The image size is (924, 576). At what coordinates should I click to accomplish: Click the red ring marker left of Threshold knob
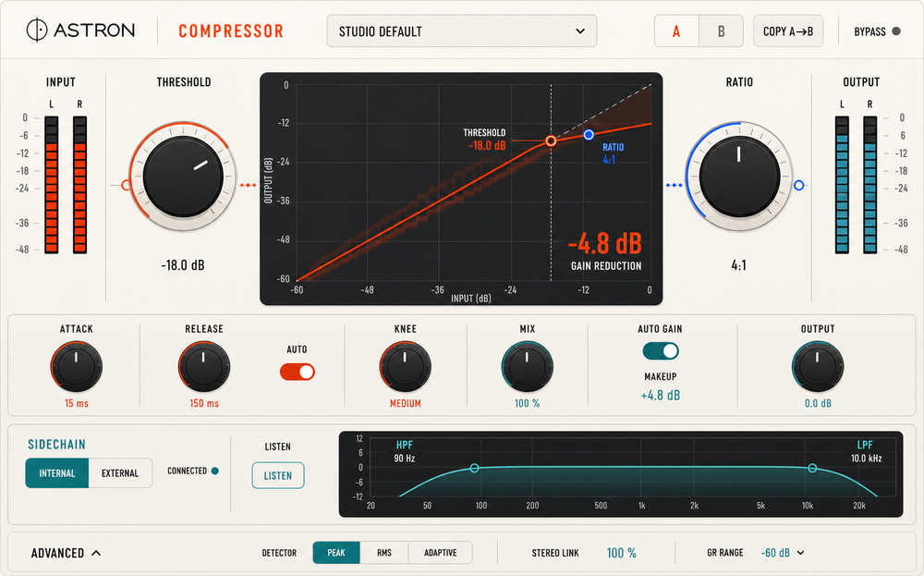coord(126,185)
